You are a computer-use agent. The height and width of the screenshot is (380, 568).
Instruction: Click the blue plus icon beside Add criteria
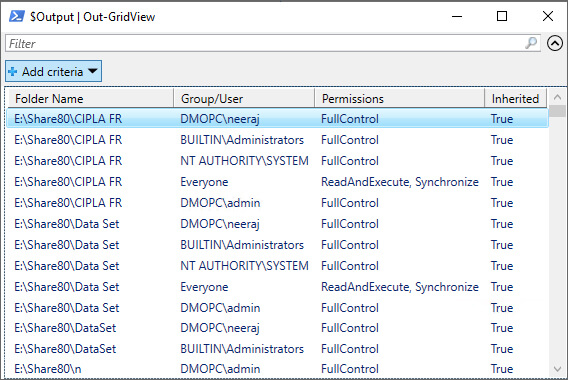coord(13,71)
